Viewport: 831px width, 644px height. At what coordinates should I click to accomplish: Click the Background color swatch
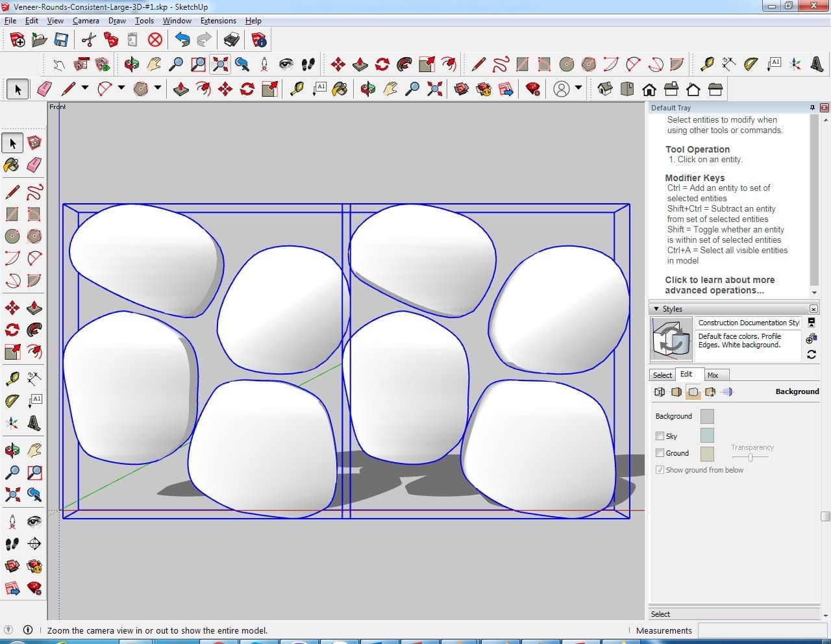[707, 416]
